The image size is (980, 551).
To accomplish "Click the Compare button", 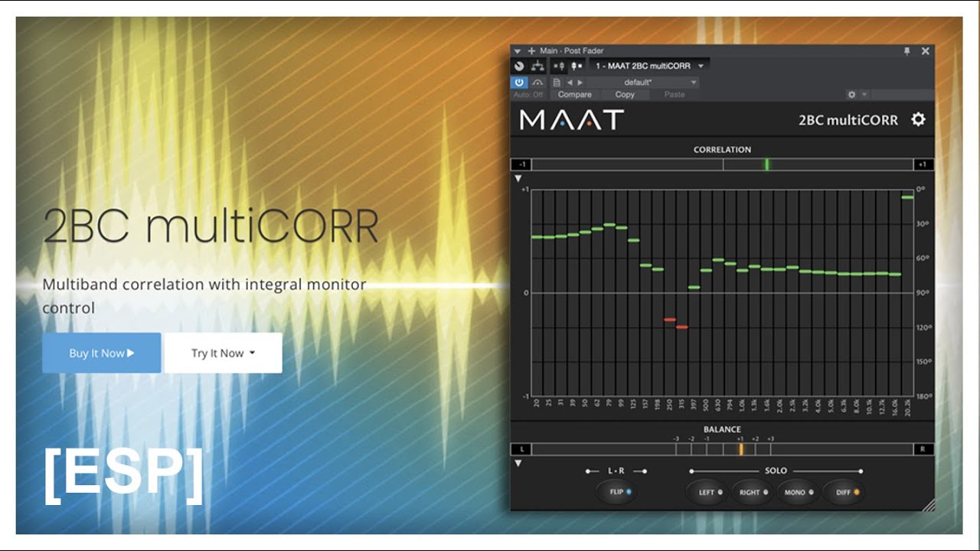I will point(574,95).
